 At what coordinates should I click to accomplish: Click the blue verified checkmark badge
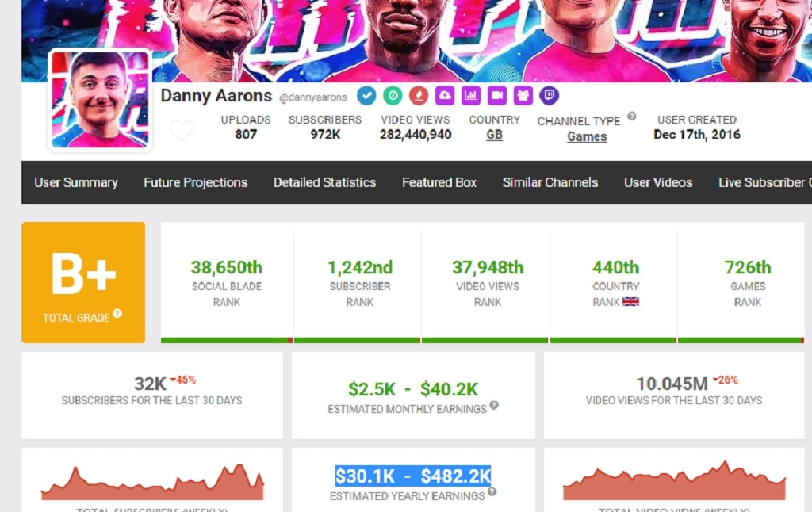366,95
